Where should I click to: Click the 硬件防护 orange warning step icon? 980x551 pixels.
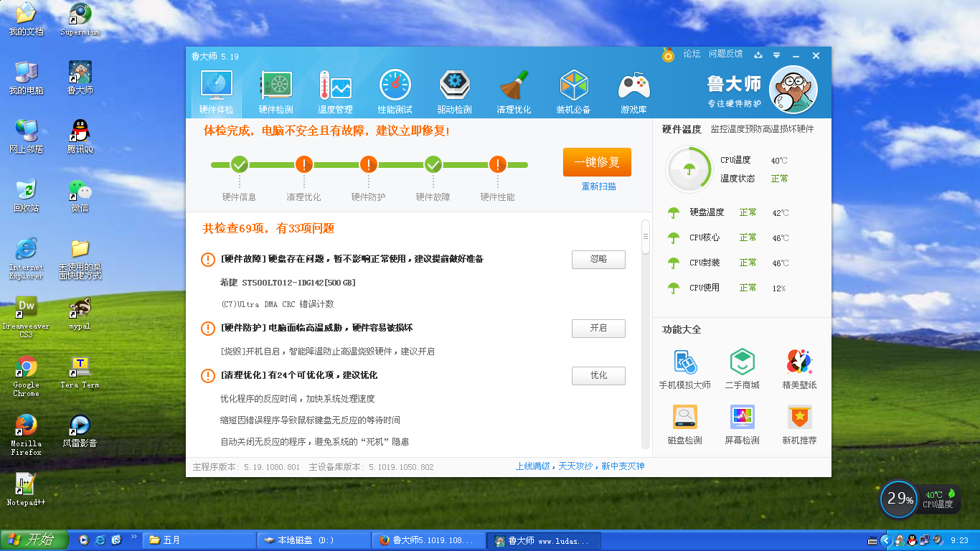pos(369,165)
